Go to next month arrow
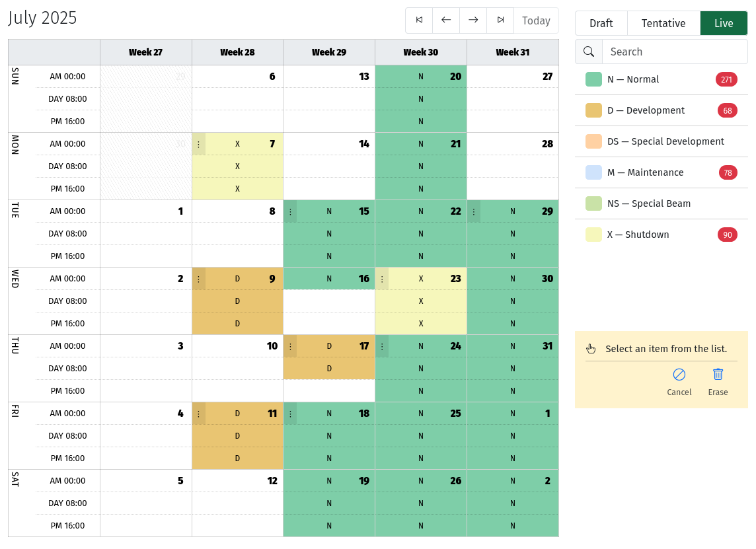The width and height of the screenshot is (756, 549). click(473, 20)
